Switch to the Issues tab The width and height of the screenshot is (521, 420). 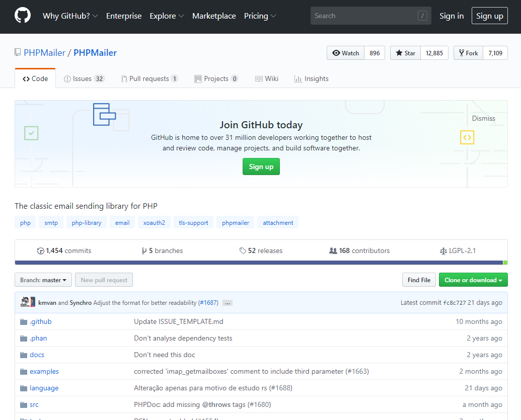pos(85,78)
